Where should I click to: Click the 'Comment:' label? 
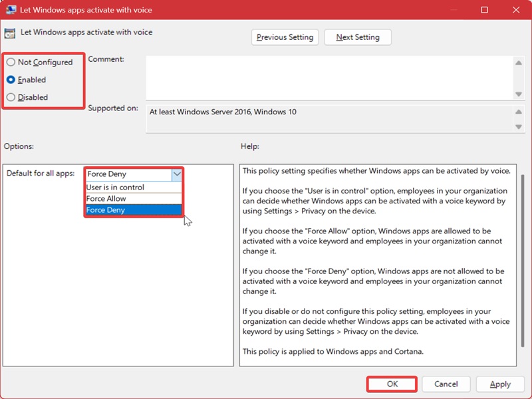tap(106, 59)
